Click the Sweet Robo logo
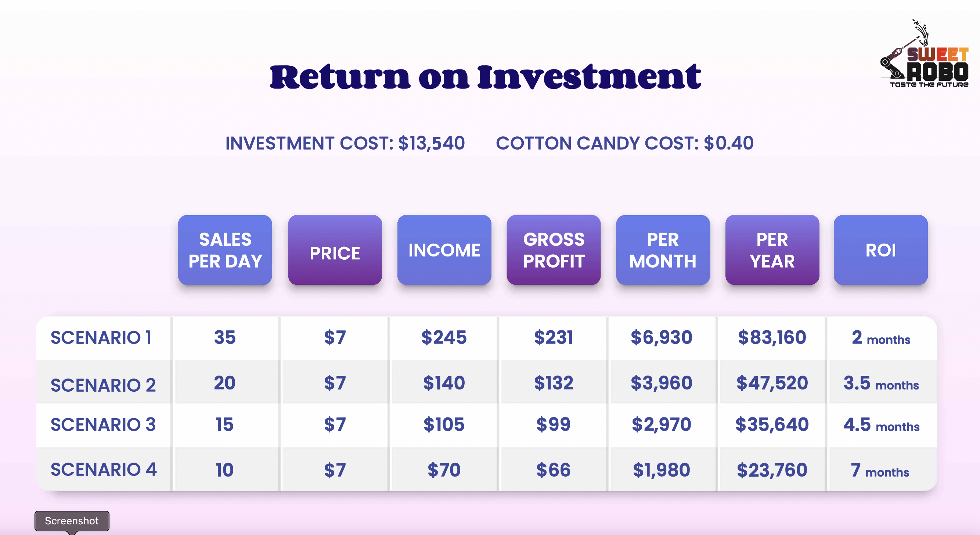 coord(925,55)
